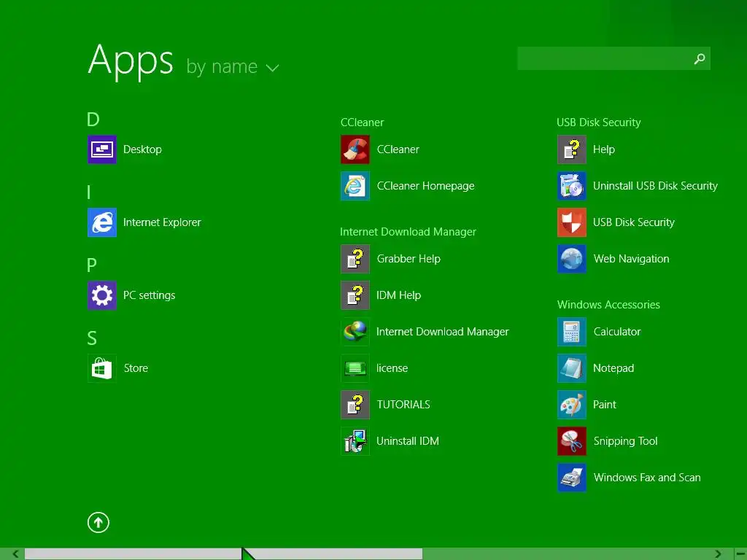Launch Notepad icon

(572, 368)
